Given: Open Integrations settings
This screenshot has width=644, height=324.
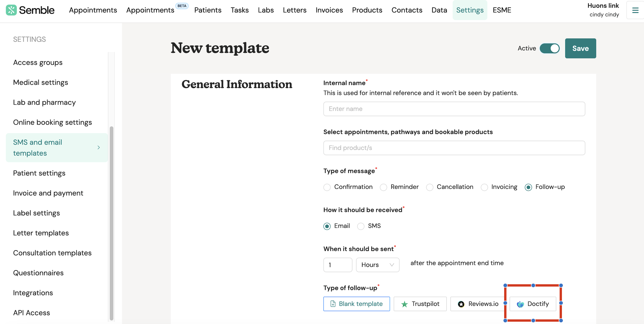Looking at the screenshot, I should [x=33, y=293].
